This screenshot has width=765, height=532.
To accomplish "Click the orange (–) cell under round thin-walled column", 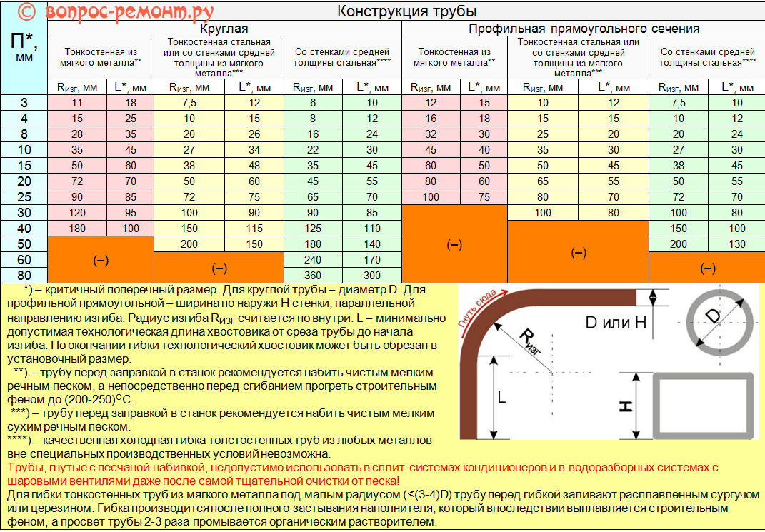I will [x=101, y=261].
